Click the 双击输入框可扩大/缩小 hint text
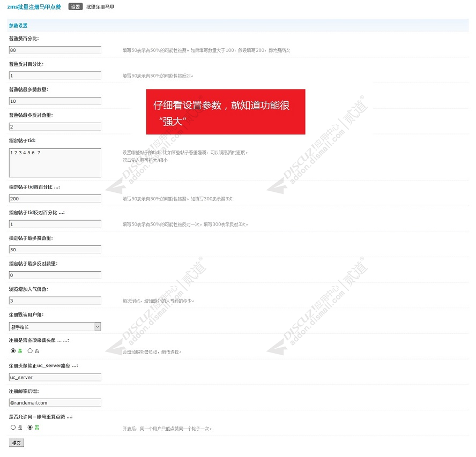 tap(145, 160)
